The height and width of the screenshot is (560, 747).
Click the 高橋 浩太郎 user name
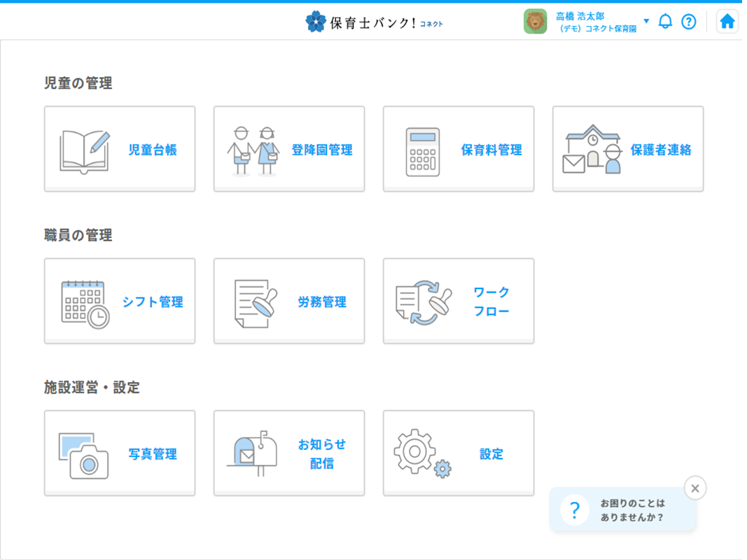coord(580,16)
